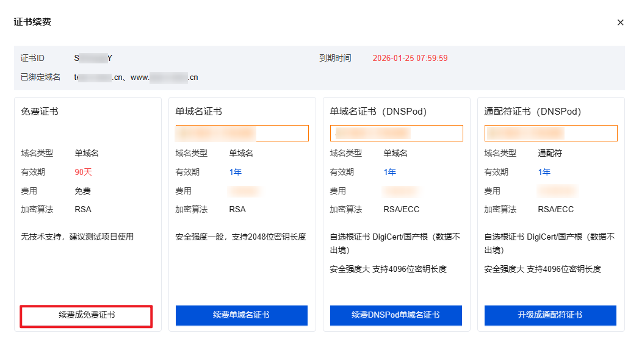The image size is (639, 364).
Task: Close the 证书续费 dialog
Action: [x=620, y=23]
